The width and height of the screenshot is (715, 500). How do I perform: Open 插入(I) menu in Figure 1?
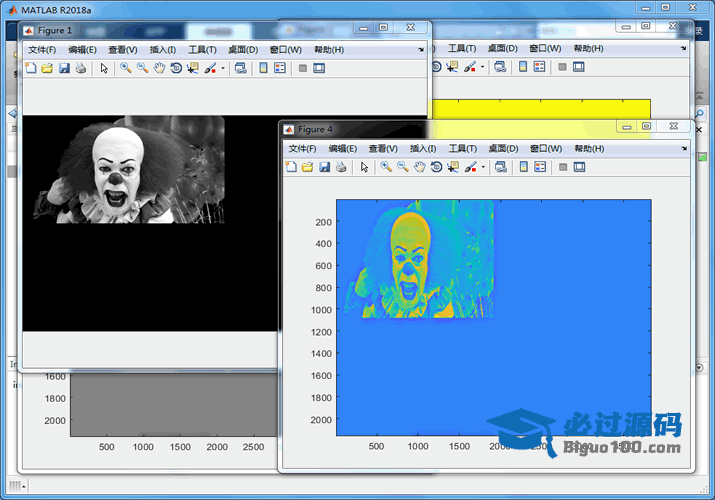point(163,50)
